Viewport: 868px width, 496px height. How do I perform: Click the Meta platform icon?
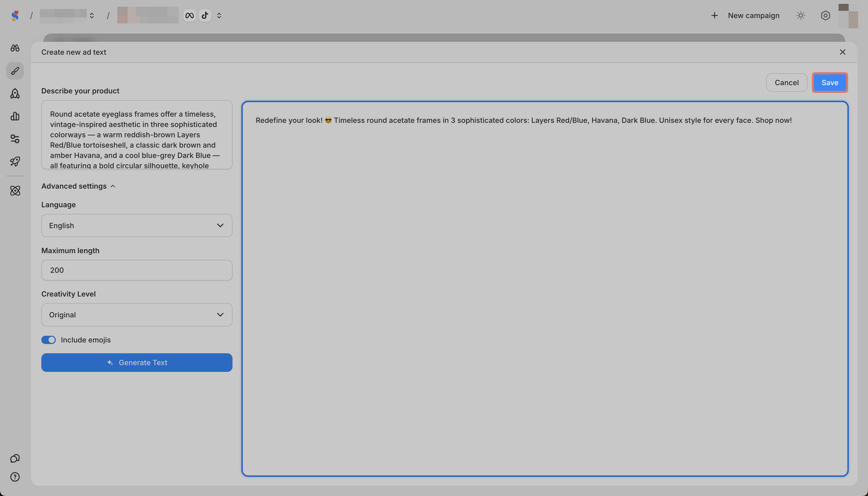click(190, 15)
